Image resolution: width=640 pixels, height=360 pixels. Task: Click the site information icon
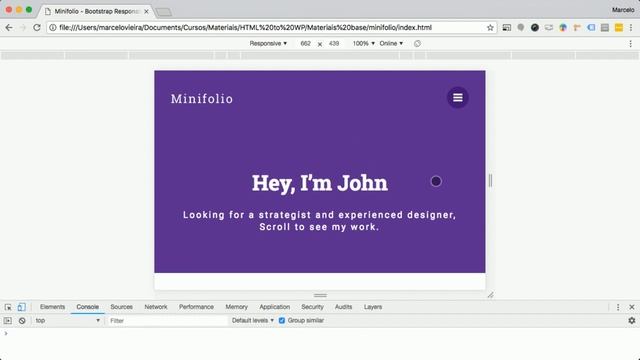53,28
